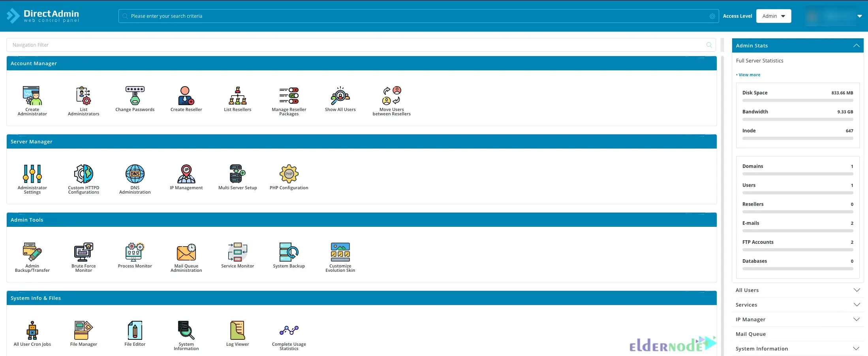
Task: Open Manage Reseller Packages
Action: coord(289,98)
